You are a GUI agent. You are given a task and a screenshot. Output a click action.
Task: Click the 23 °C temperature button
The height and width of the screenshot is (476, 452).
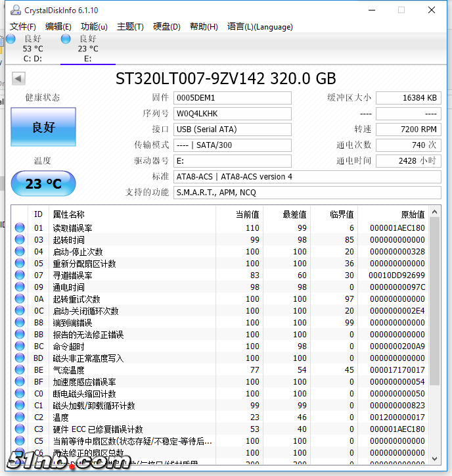43,183
